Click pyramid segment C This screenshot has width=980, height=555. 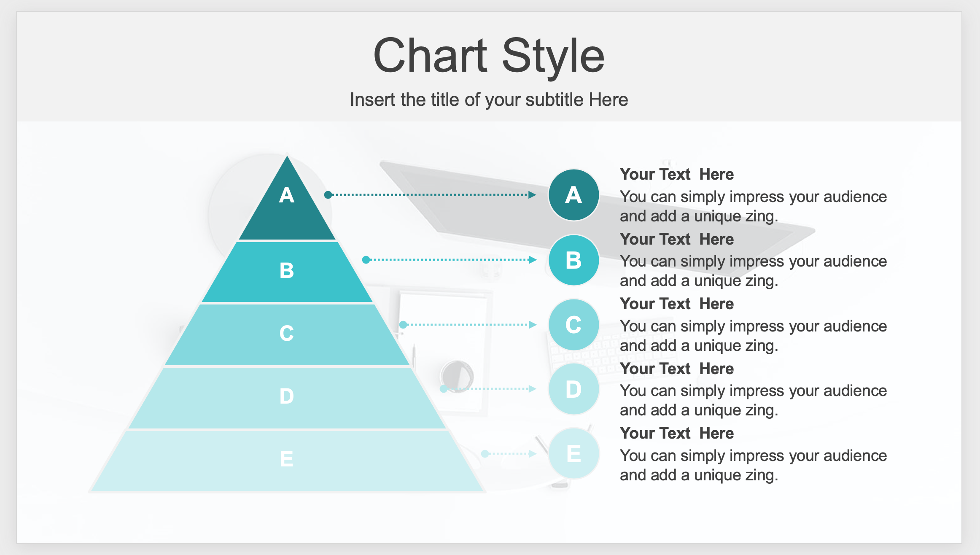pyautogui.click(x=287, y=335)
